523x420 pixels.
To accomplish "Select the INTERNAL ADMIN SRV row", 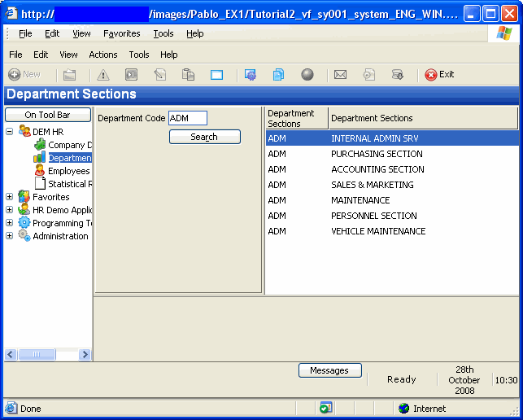I will (392, 138).
